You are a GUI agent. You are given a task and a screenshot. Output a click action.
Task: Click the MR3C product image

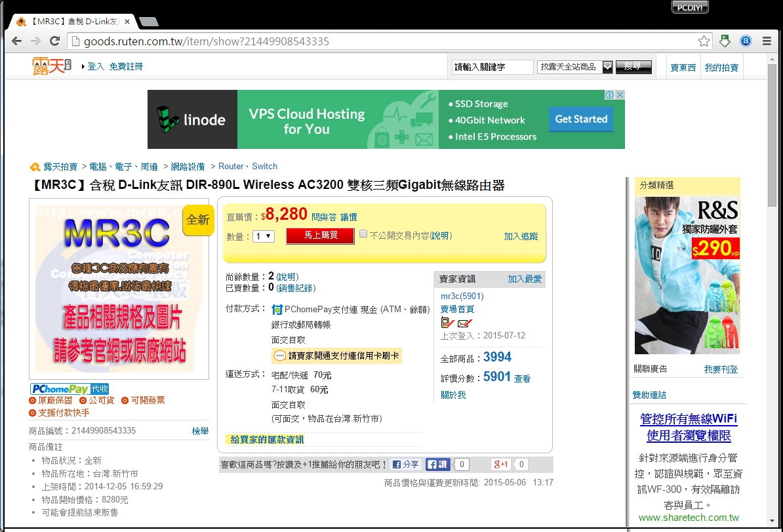(119, 289)
